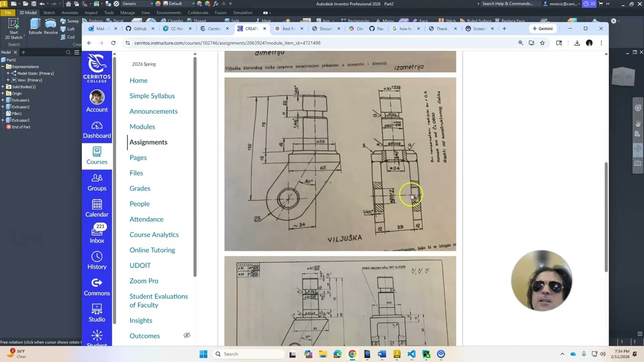Screen dimensions: 644x362
Task: Open Student Evaluations of Faculty link
Action: click(x=158, y=301)
